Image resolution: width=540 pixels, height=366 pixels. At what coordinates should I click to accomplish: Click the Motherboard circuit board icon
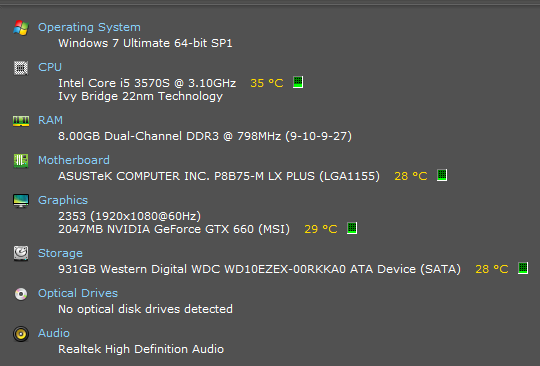(21, 161)
